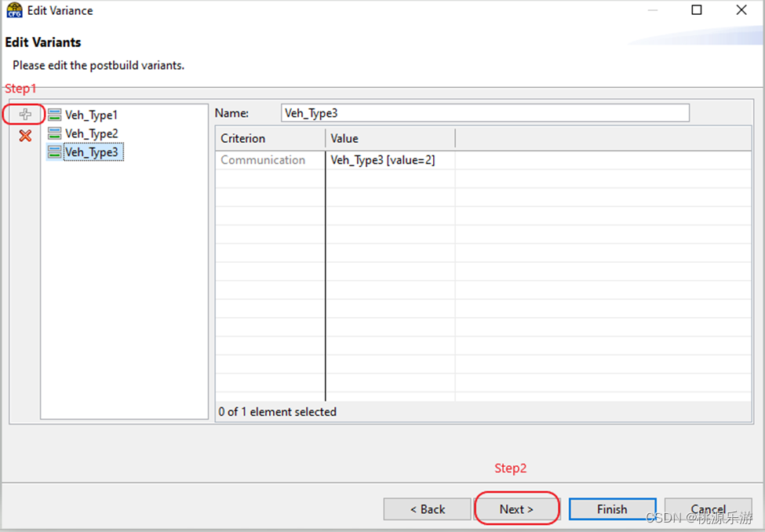Screen dimensions: 765x532
Task: Proceed with the Next button
Action: [516, 509]
